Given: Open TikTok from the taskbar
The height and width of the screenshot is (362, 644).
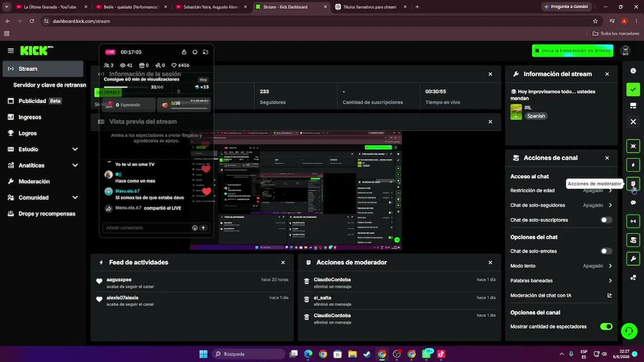Looking at the screenshot, I should [441, 354].
